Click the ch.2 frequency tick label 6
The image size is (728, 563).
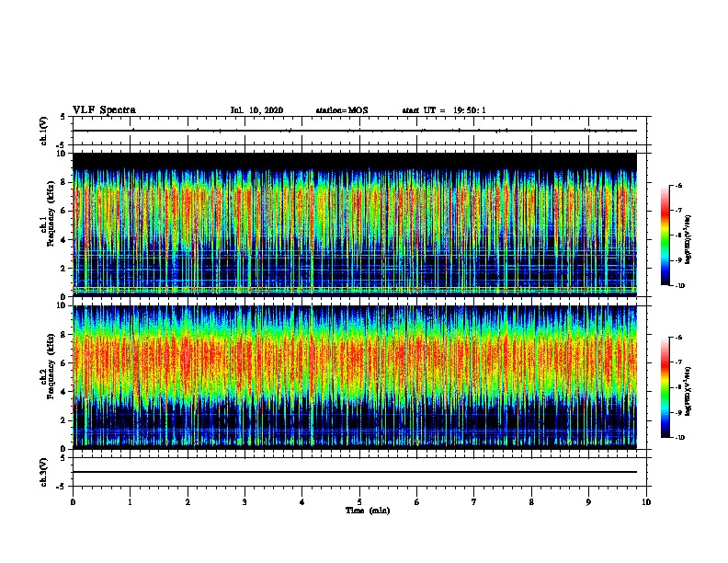pos(63,363)
